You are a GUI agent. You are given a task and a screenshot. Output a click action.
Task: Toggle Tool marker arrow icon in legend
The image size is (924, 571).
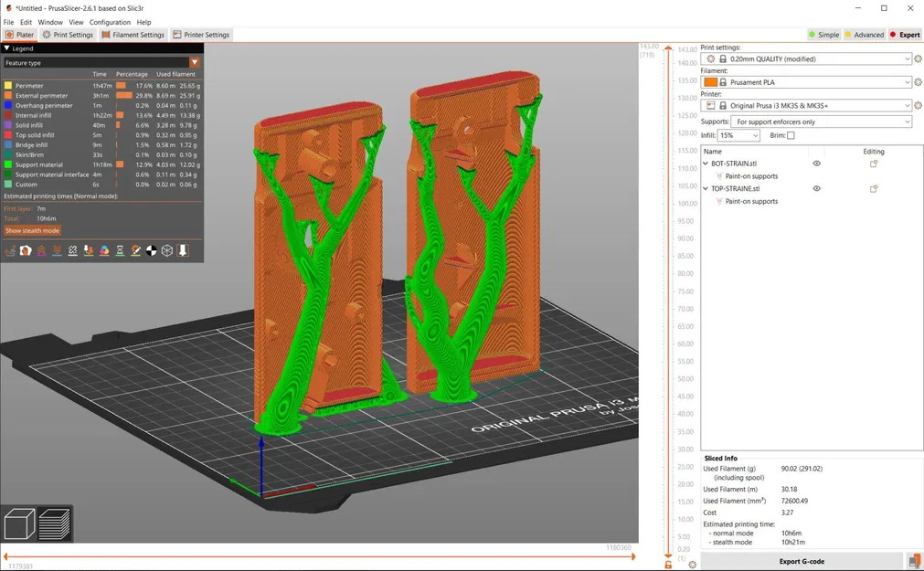coord(183,250)
